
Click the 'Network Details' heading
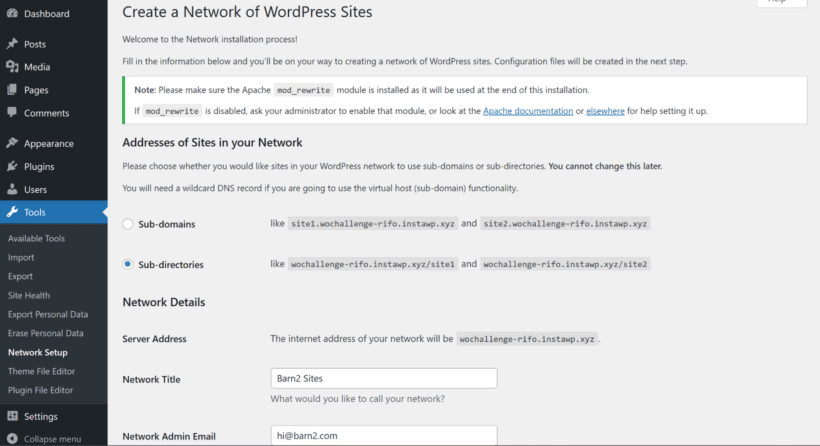[164, 302]
